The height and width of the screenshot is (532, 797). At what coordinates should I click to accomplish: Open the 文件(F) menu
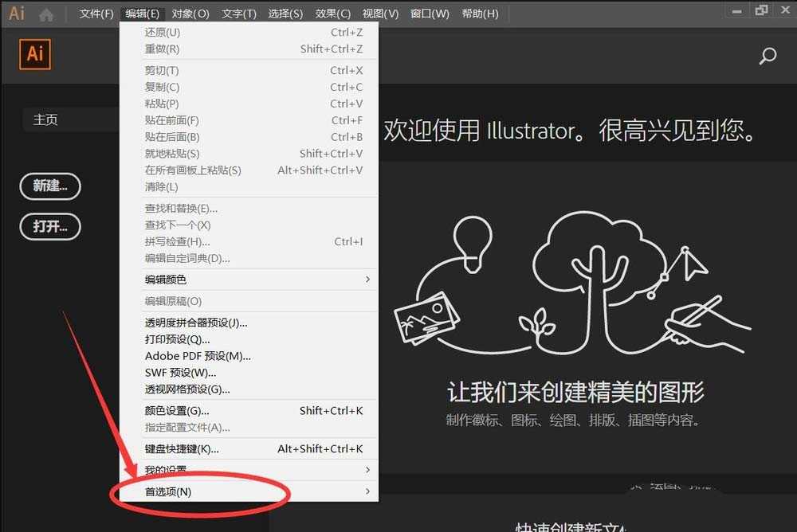(96, 13)
